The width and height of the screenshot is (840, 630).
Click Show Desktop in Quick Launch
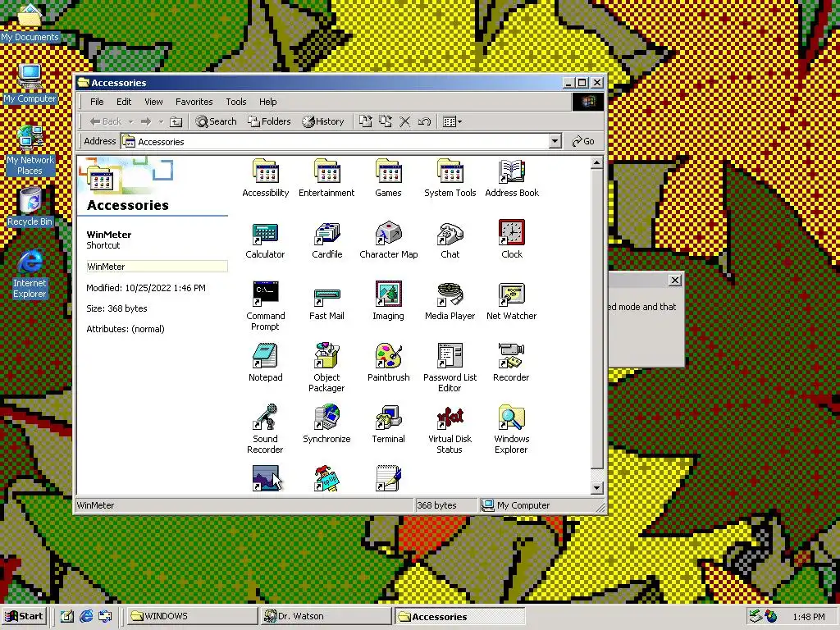[67, 616]
